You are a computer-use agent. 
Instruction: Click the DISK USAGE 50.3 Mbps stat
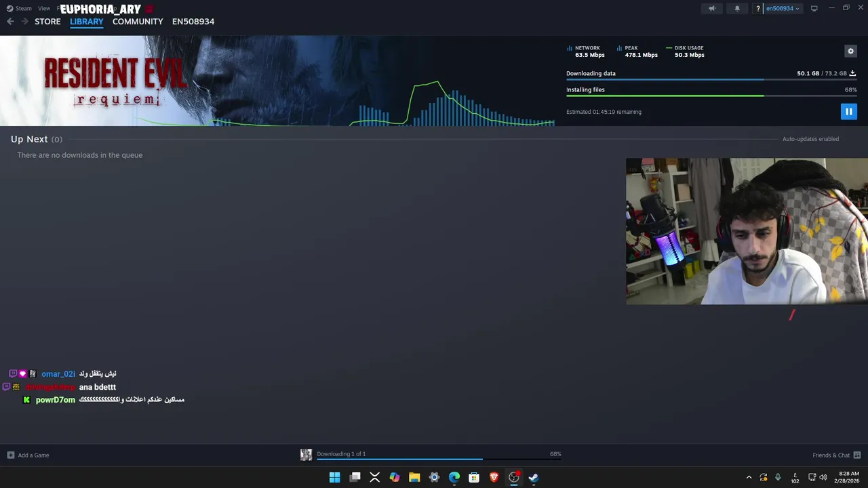686,52
